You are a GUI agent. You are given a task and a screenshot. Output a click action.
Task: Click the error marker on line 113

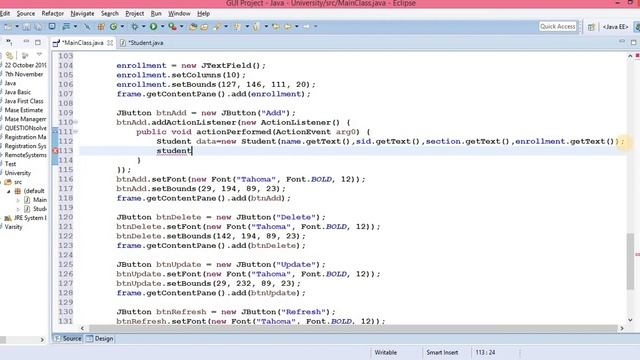point(56,151)
